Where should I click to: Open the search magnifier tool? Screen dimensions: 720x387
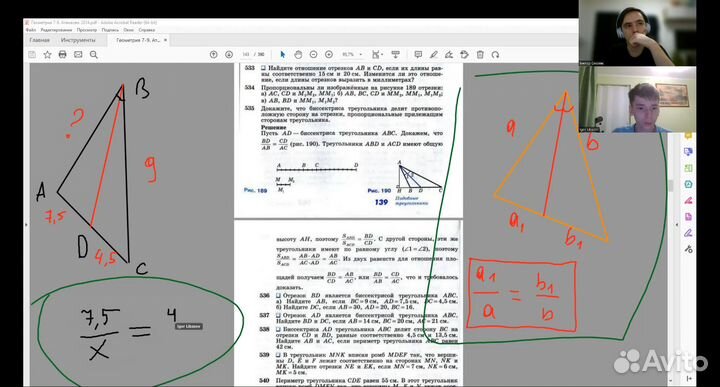94,55
